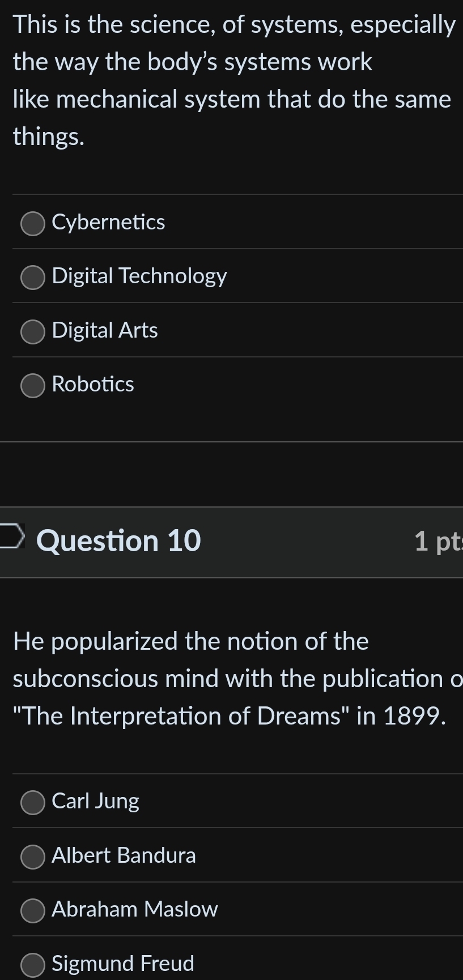Click the 'Digital Technology' answer label text
The height and width of the screenshot is (980, 463).
click(139, 276)
